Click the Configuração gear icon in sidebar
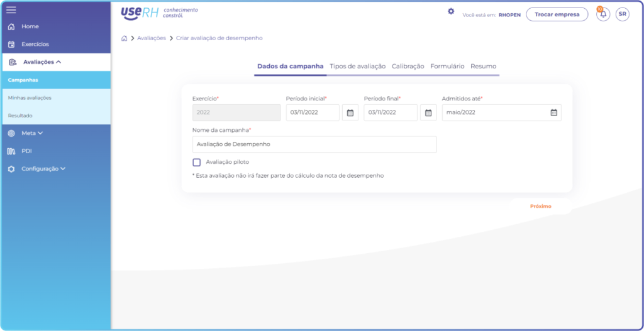This screenshot has height=331, width=644. tap(11, 169)
